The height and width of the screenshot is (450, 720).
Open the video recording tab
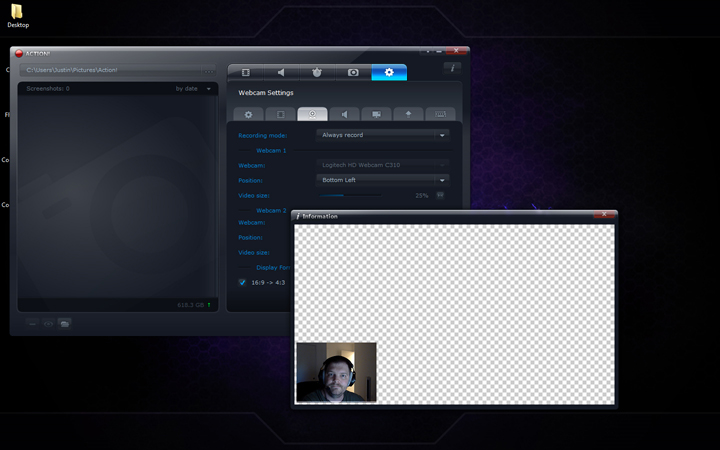246,72
